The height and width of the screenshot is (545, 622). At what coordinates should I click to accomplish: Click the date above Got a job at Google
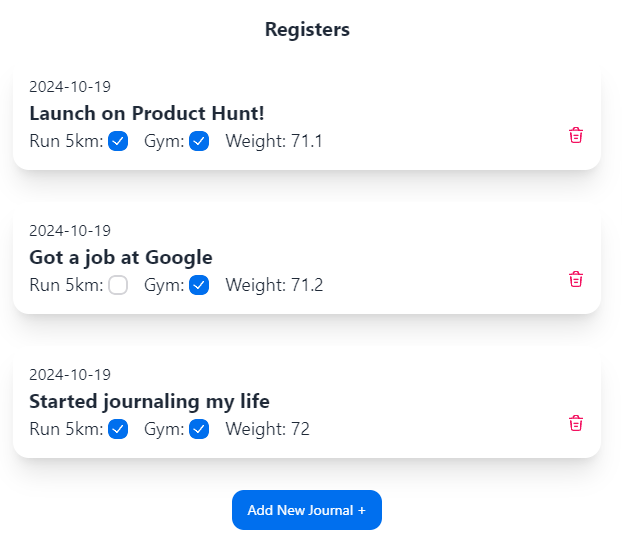(x=70, y=231)
